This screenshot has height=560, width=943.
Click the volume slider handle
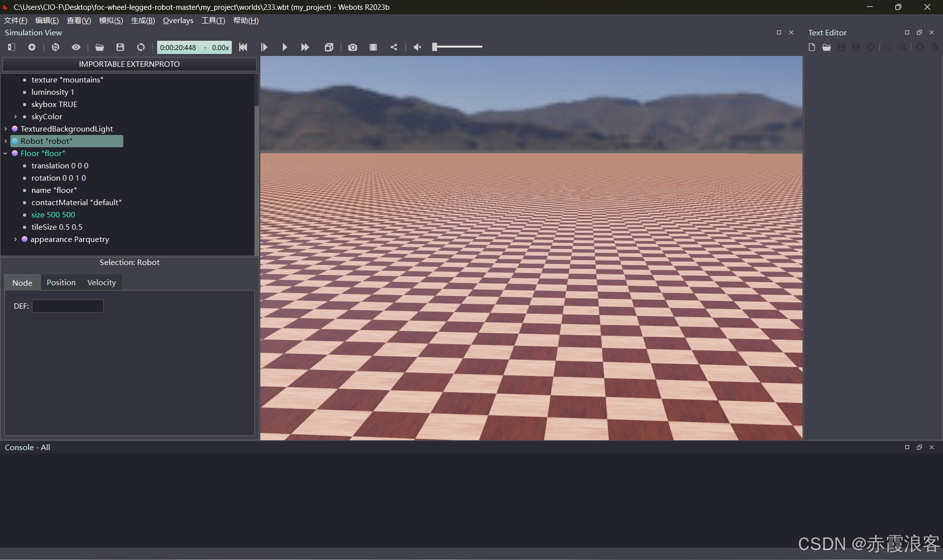pyautogui.click(x=435, y=47)
